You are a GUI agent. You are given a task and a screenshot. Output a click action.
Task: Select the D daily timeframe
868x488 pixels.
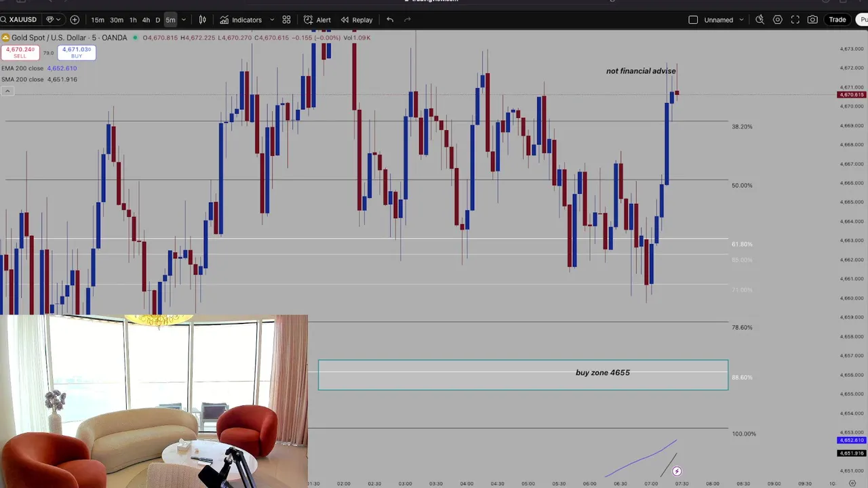pyautogui.click(x=158, y=20)
